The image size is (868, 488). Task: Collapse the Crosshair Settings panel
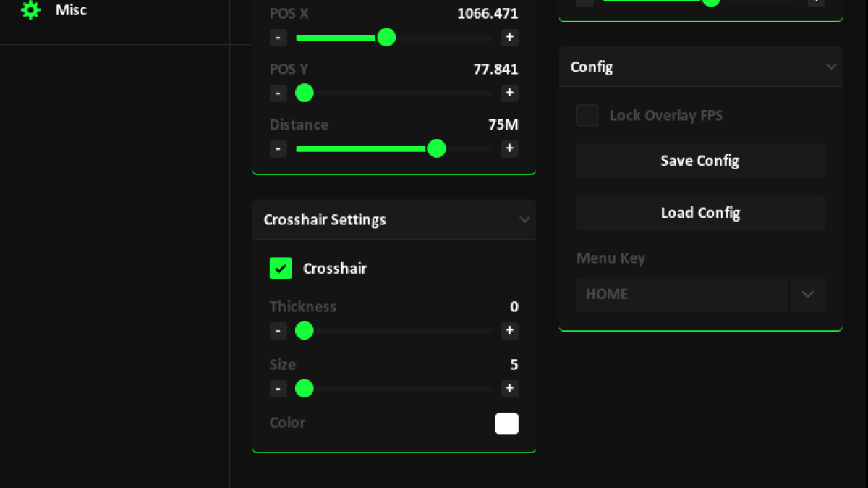click(525, 220)
